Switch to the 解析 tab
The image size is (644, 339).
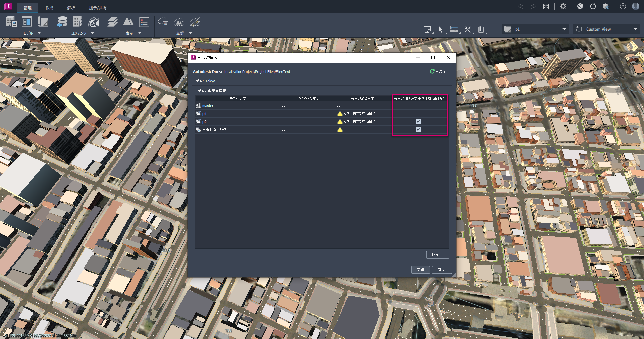point(71,8)
